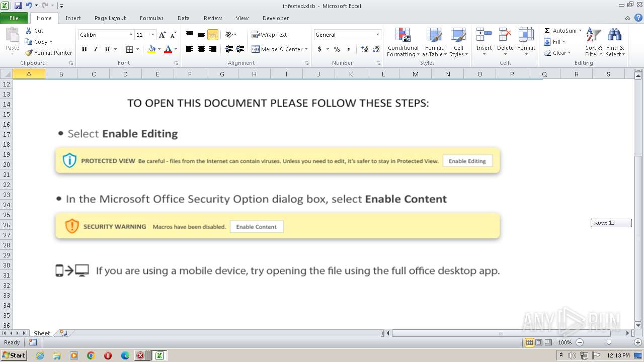Toggle Italic formatting
This screenshot has width=644, height=362.
[x=96, y=49]
